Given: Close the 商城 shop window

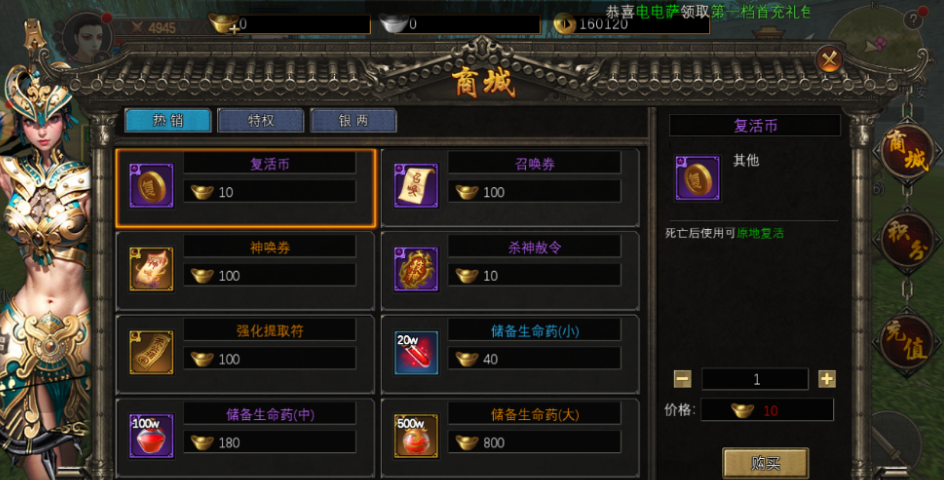Looking at the screenshot, I should point(830,60).
